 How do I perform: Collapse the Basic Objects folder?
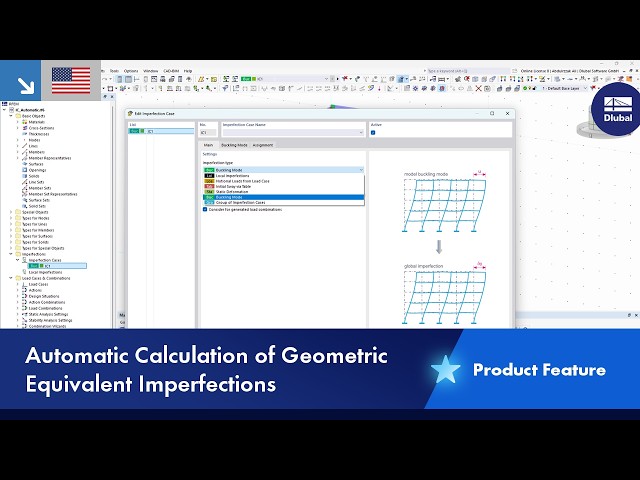point(11,116)
